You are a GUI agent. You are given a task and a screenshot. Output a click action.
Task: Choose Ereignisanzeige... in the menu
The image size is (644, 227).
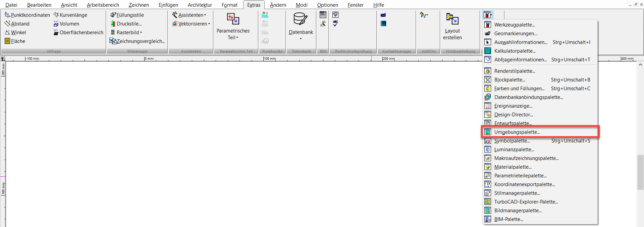[x=540, y=106]
